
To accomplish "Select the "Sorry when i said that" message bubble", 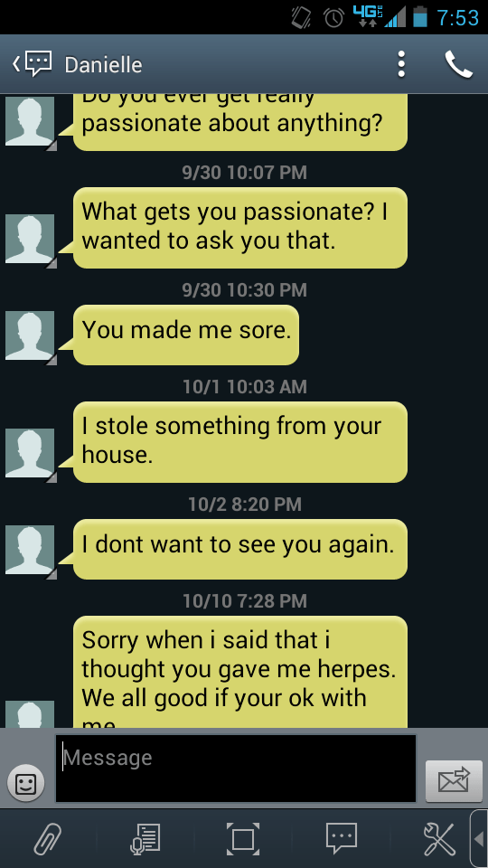I will pos(240,672).
